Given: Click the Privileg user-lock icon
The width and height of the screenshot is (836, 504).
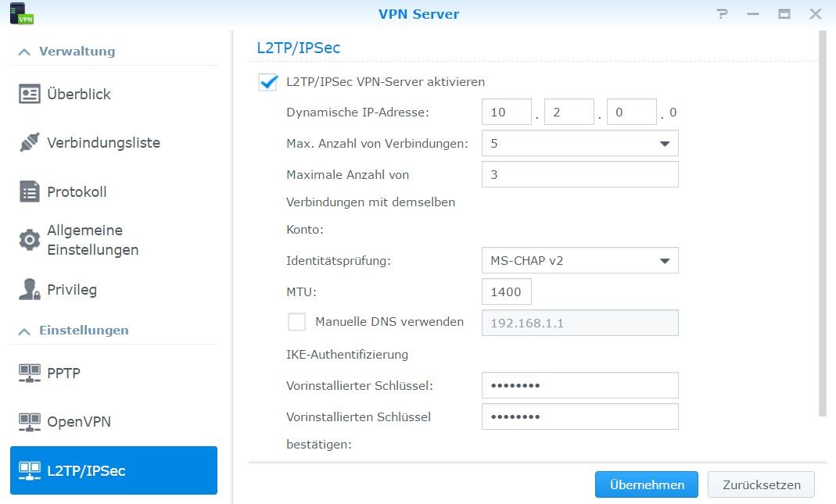Looking at the screenshot, I should (30, 290).
